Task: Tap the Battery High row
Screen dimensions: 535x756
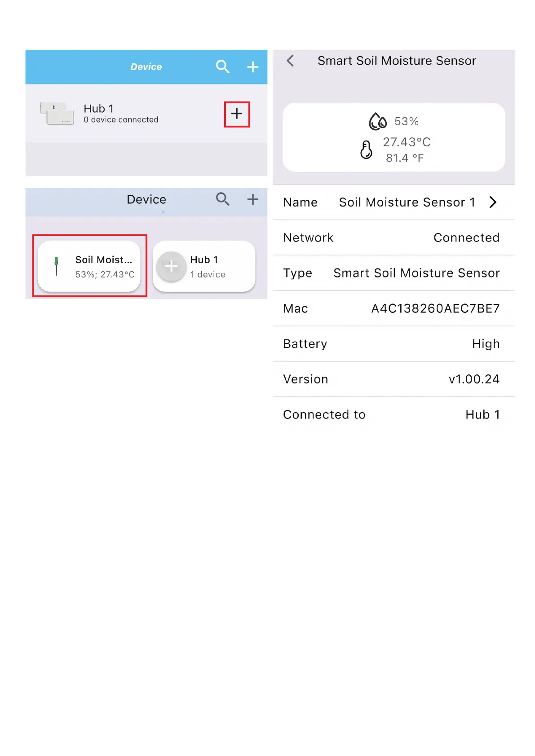Action: [x=394, y=344]
